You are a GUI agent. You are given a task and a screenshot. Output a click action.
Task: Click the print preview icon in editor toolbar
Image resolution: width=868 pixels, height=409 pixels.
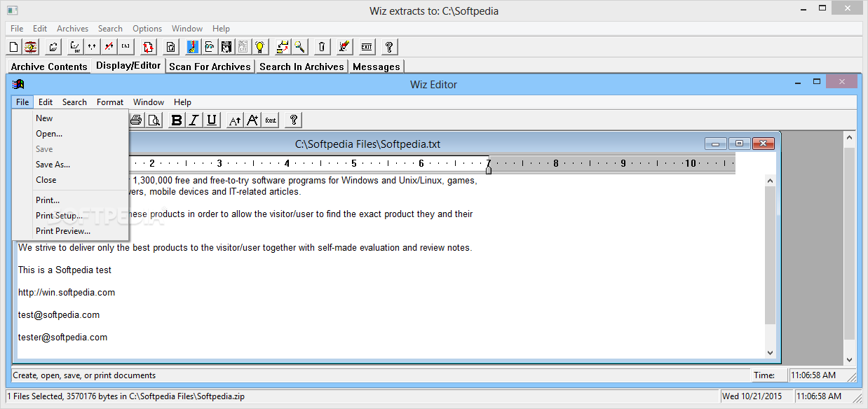click(x=154, y=120)
